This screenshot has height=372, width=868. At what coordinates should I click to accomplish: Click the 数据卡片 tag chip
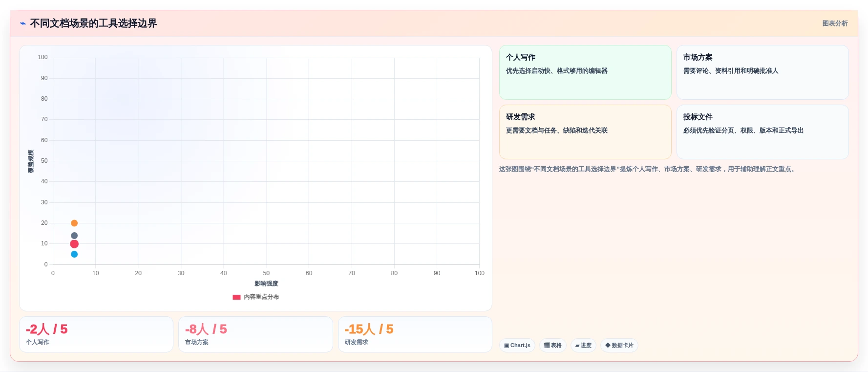click(x=619, y=345)
